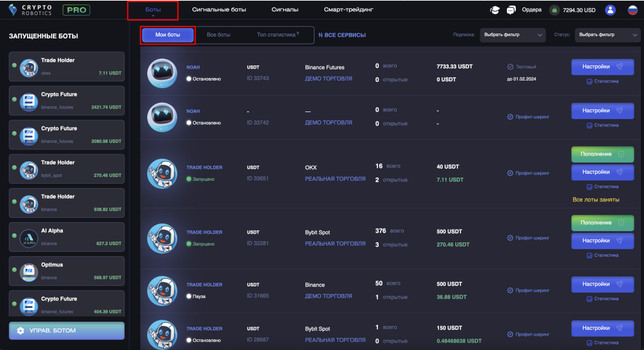Screen dimensions: 644x350
Task: Open the chat support icon
Action: 511,10
